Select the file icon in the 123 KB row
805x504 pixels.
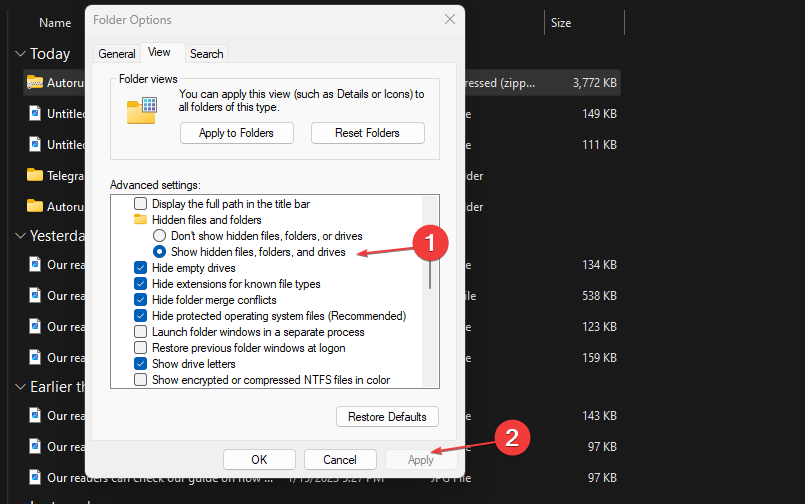tap(34, 326)
